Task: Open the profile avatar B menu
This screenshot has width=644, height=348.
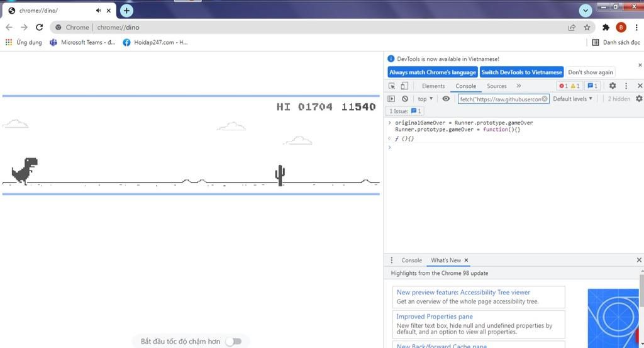Action: coord(621,28)
